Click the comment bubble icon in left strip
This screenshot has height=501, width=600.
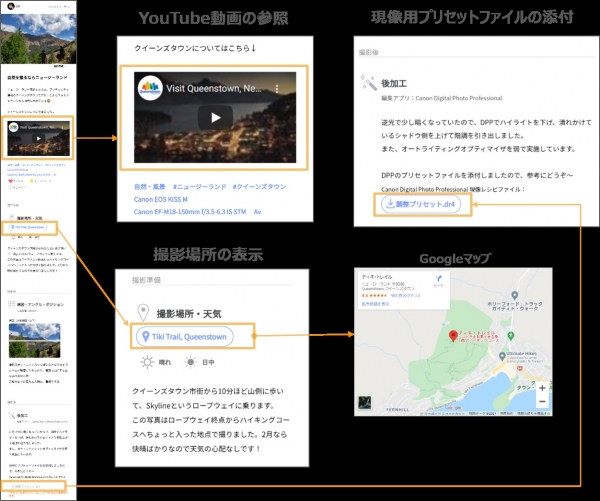tap(10, 187)
